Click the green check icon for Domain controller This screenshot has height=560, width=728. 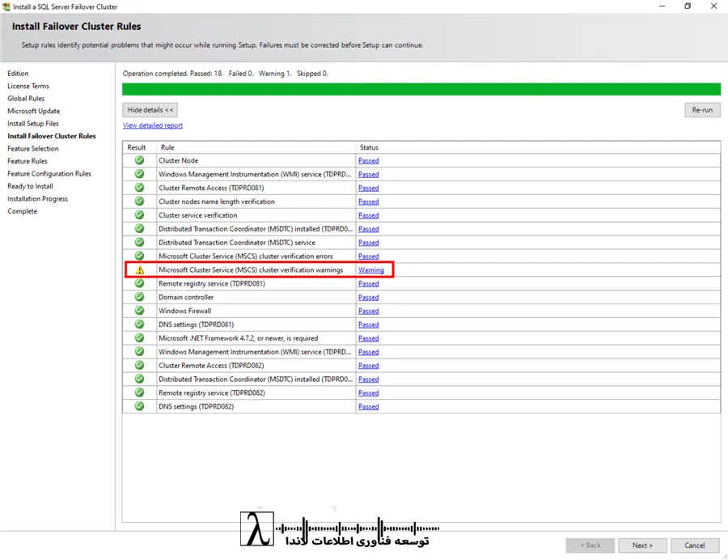tap(139, 297)
